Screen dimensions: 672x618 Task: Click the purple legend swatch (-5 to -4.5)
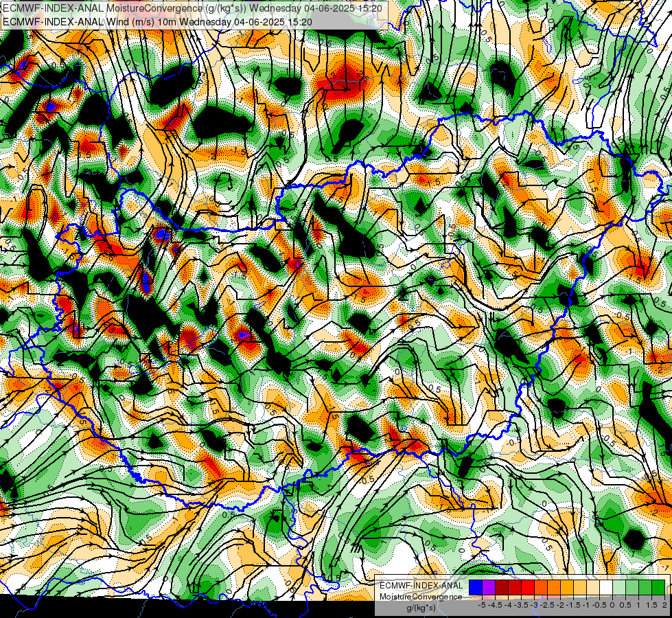489,587
